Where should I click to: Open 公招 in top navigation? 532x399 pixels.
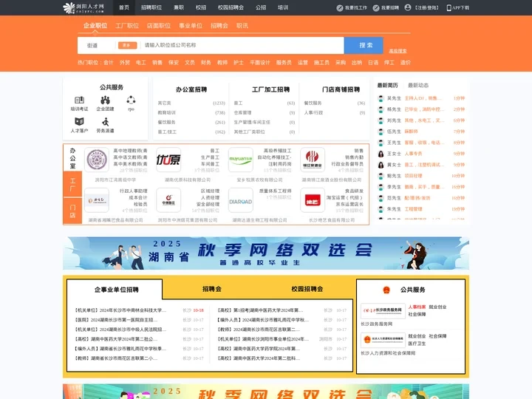(261, 7)
